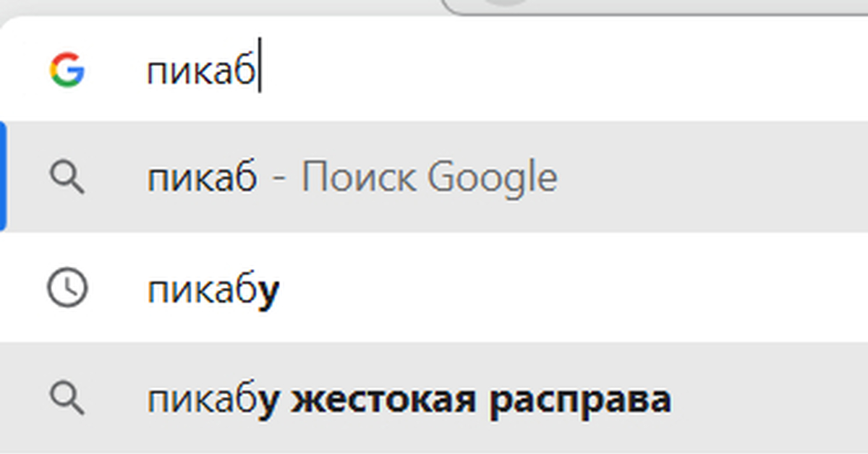Click the word "жестокая" in the last suggestion
The width and height of the screenshot is (868, 454).
(384, 398)
